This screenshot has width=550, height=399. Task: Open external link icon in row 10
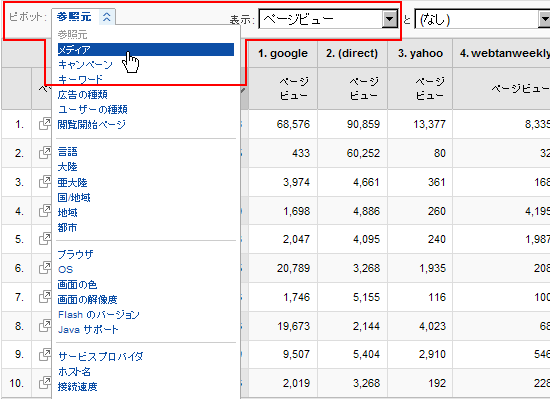point(45,383)
